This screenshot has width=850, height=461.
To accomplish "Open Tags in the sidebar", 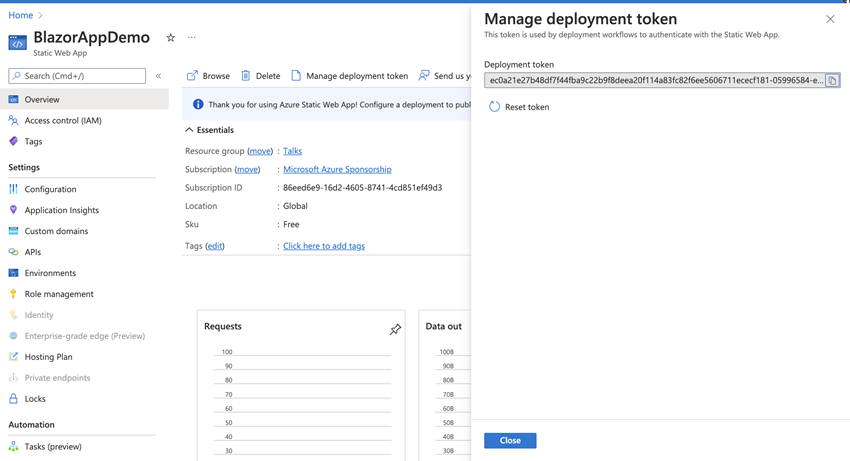I will coord(33,141).
